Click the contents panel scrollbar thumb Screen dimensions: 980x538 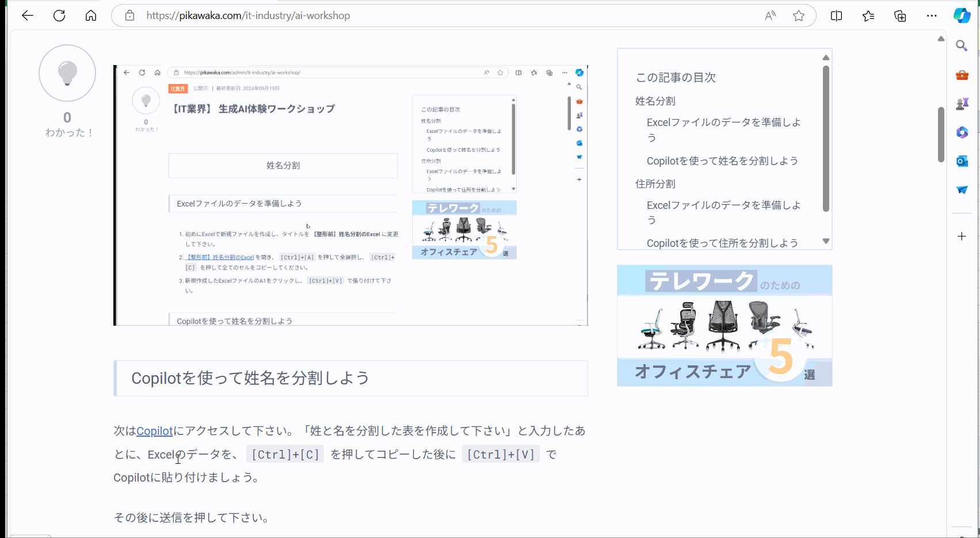tap(826, 138)
